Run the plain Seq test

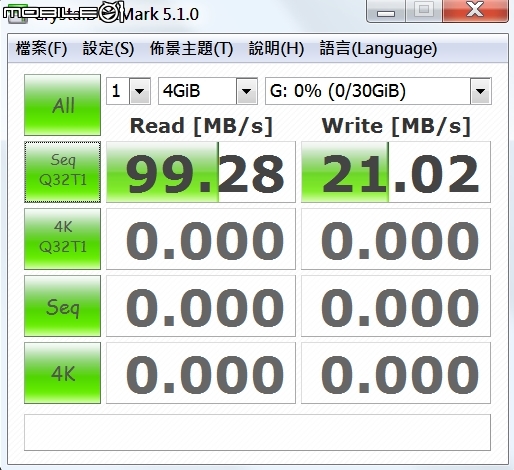[62, 306]
